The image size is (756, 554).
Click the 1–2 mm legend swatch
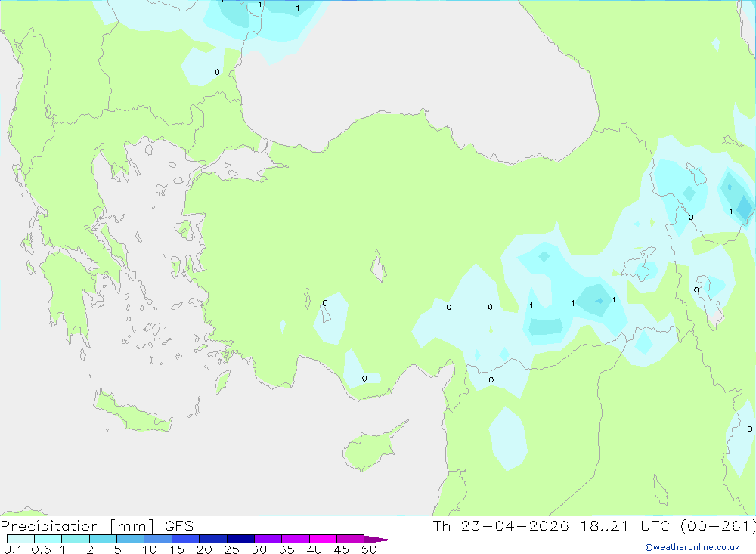[x=75, y=539]
